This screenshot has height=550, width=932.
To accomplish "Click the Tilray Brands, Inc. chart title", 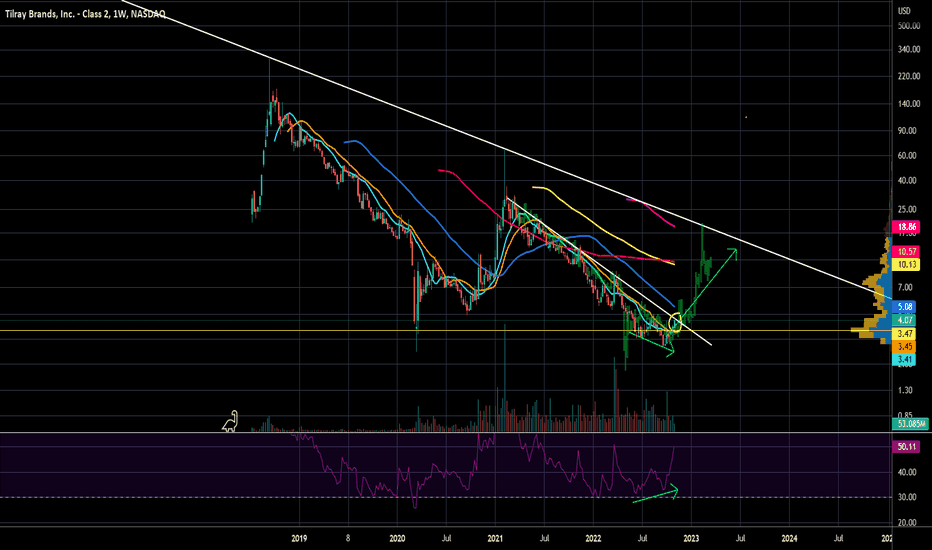I will (85, 14).
